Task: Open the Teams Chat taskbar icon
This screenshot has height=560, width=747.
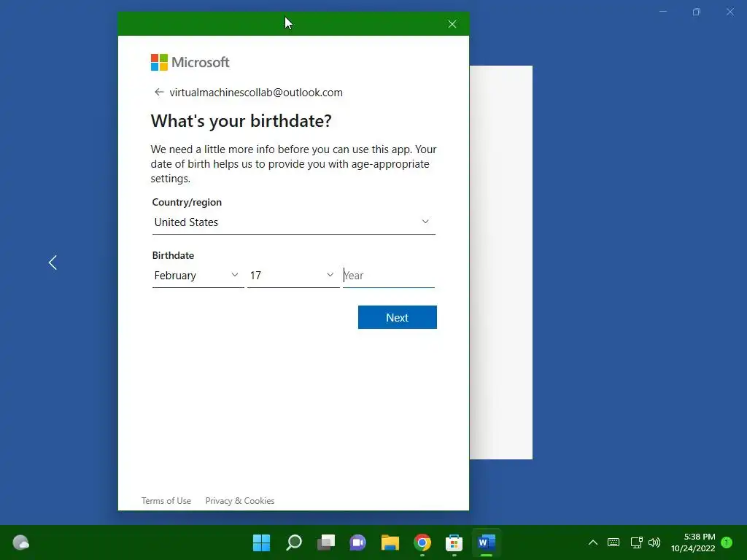Action: (x=357, y=542)
